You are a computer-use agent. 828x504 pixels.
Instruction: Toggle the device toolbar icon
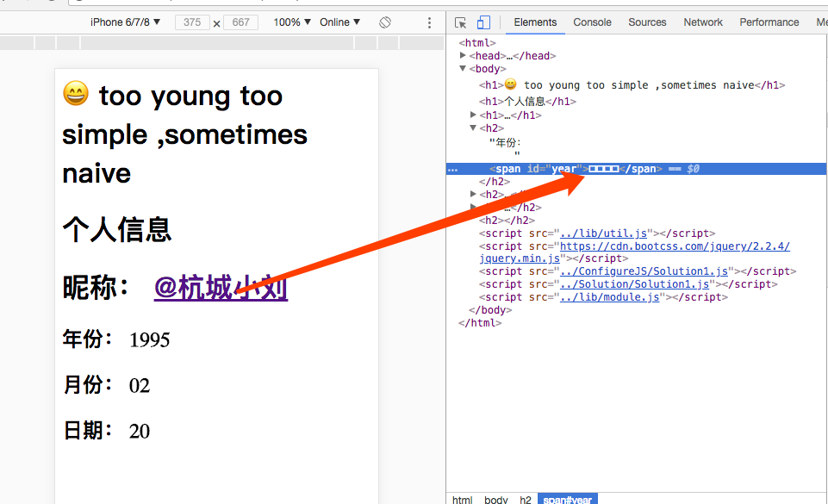(483, 22)
